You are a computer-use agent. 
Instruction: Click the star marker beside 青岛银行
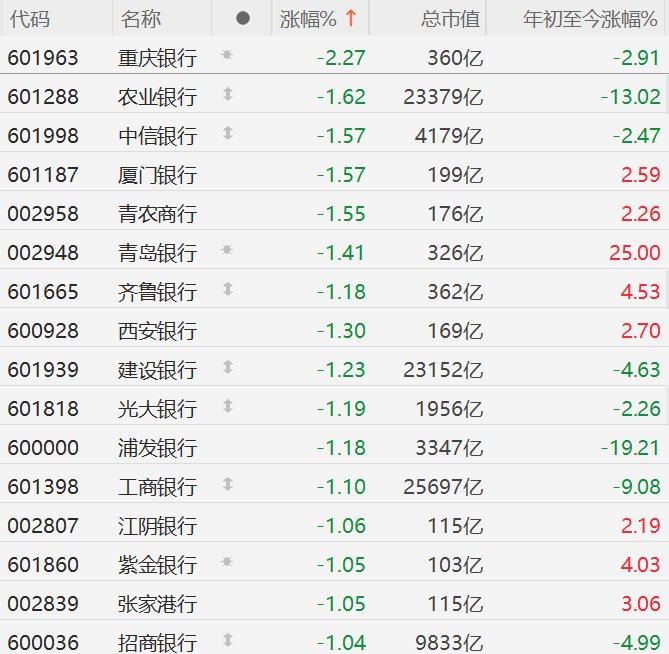point(227,251)
